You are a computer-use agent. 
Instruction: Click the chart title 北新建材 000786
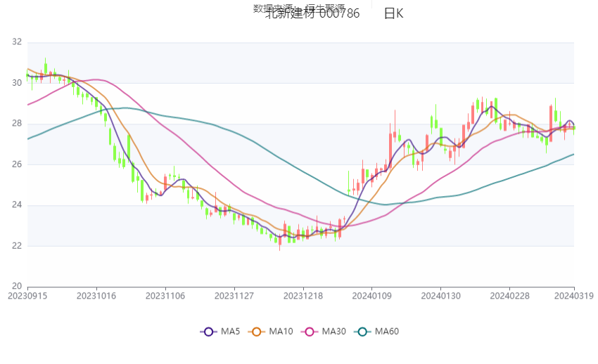[313, 14]
